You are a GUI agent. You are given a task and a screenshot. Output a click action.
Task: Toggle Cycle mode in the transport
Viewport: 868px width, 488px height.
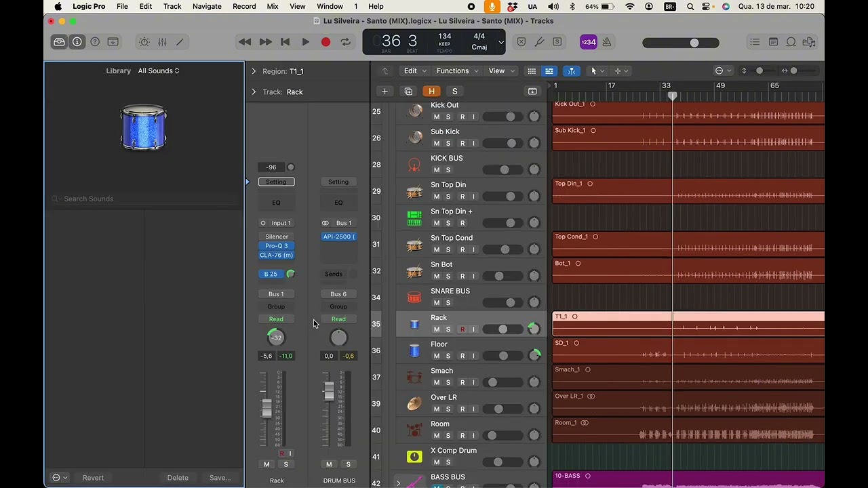(346, 42)
